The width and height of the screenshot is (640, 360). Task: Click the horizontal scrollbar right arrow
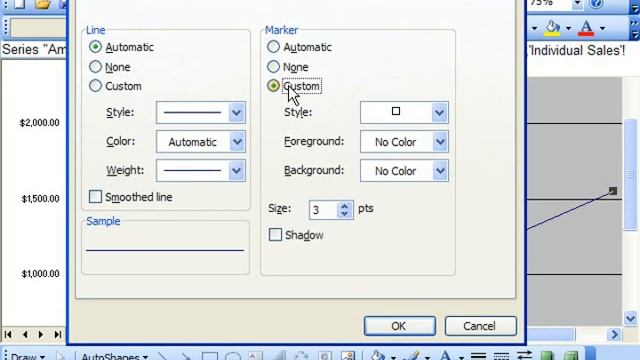(x=614, y=335)
